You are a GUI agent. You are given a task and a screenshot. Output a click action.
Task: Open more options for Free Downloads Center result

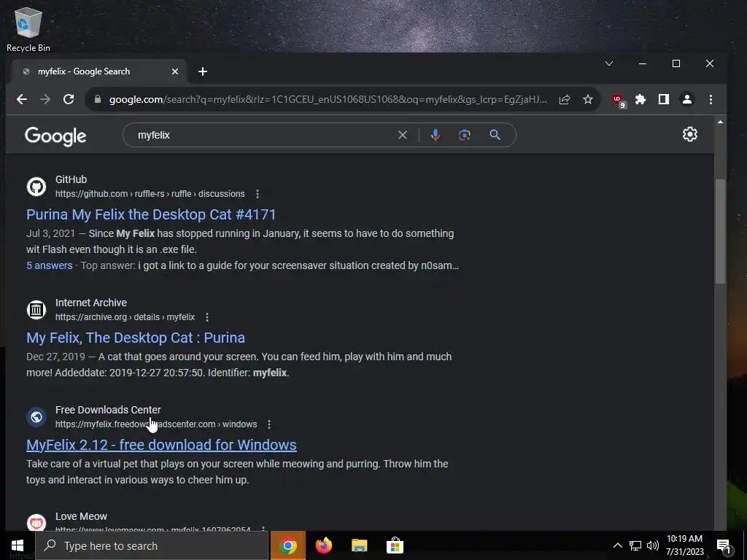click(269, 424)
